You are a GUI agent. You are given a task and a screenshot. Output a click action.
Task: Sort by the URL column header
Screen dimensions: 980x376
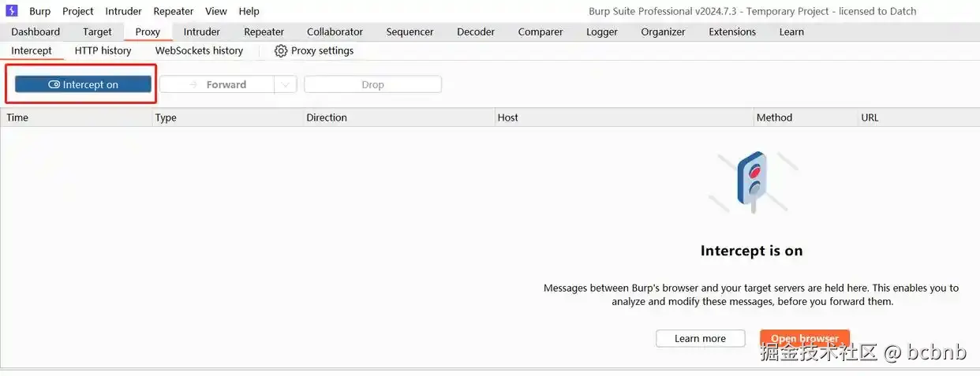click(919, 117)
